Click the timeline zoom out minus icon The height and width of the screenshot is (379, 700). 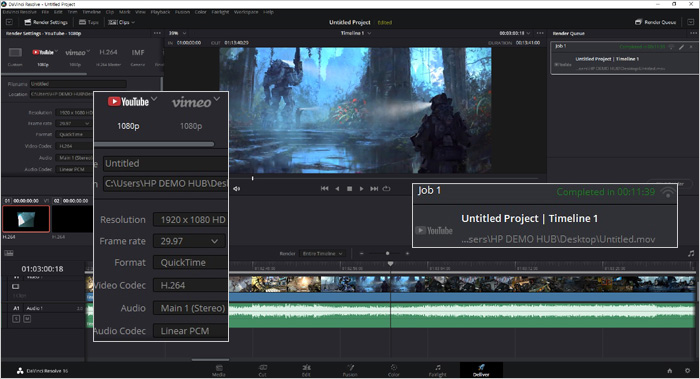click(362, 254)
